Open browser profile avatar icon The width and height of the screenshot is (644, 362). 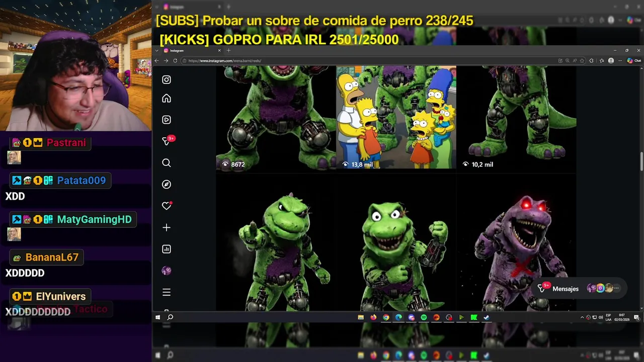(x=611, y=60)
